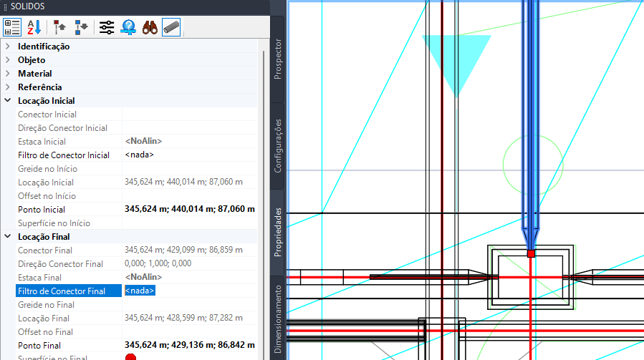Select the Offset no Início row
The height and width of the screenshot is (360, 644).
point(136,196)
